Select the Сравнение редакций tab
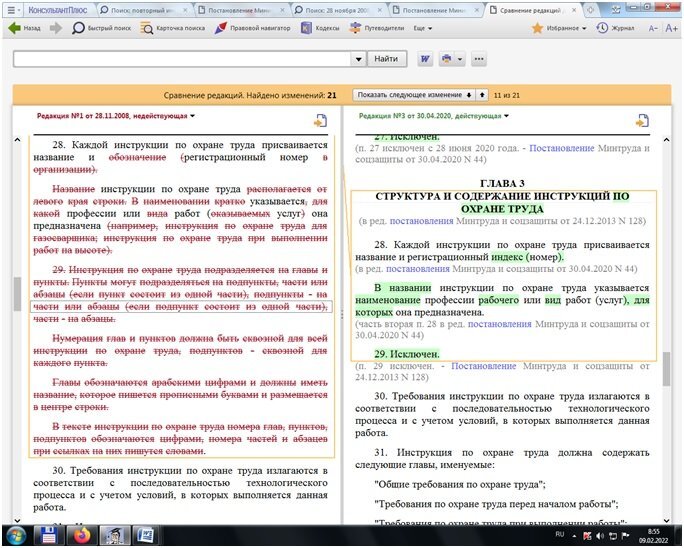 [529, 10]
